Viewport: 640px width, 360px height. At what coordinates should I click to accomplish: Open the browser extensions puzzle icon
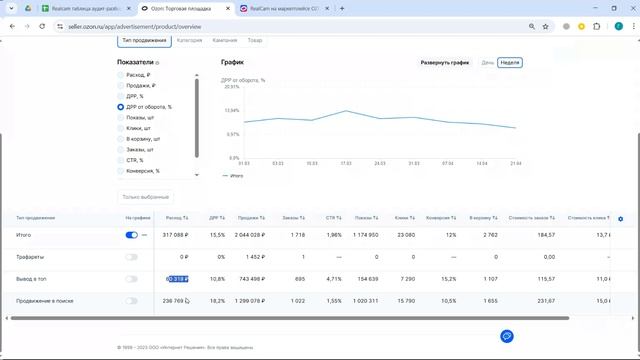point(596,27)
